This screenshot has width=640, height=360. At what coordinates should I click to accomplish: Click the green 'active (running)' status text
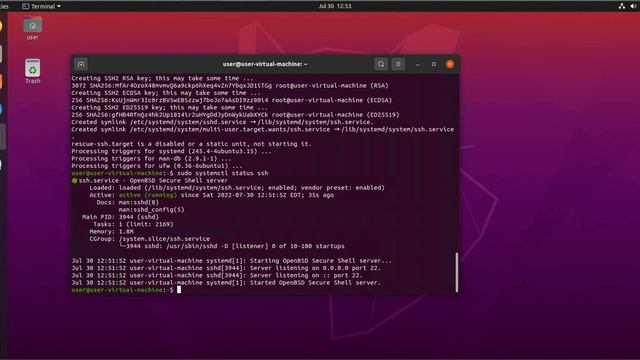tap(148, 195)
